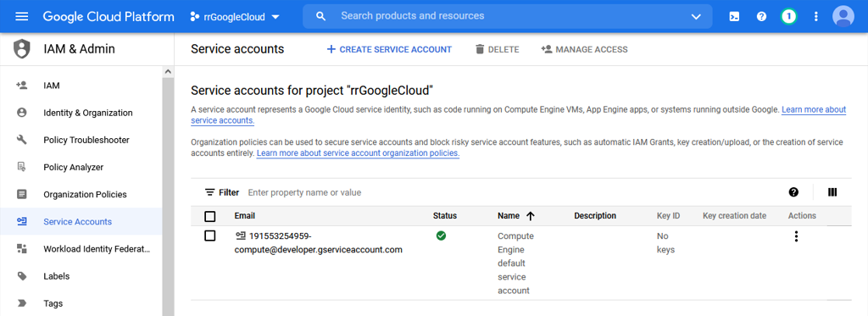Open the help question mark in top bar
The image size is (868, 316).
(x=761, y=17)
